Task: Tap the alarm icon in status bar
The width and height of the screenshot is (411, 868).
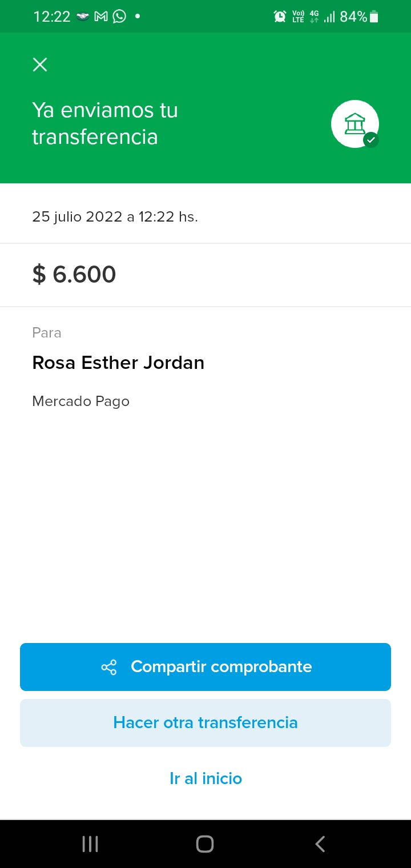Action: pyautogui.click(x=280, y=17)
